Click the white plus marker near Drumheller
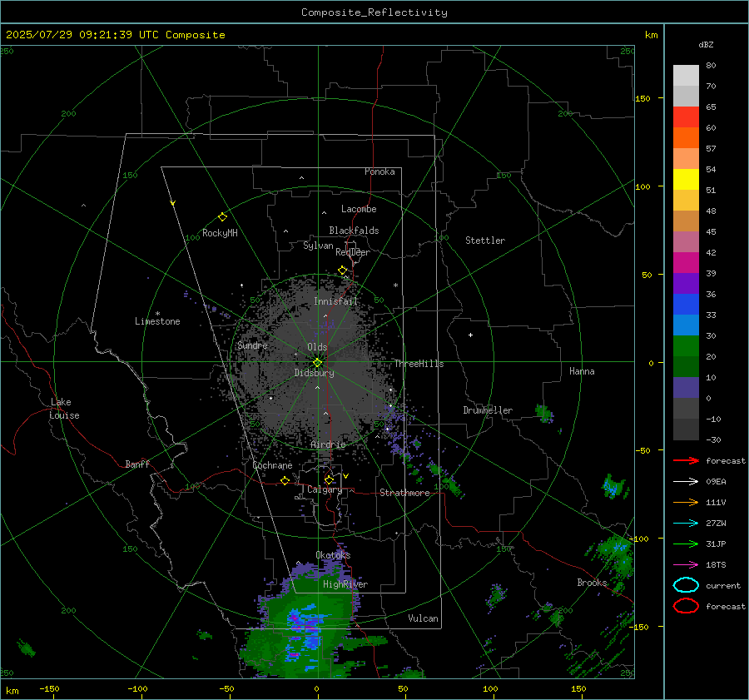The image size is (749, 700). click(470, 335)
